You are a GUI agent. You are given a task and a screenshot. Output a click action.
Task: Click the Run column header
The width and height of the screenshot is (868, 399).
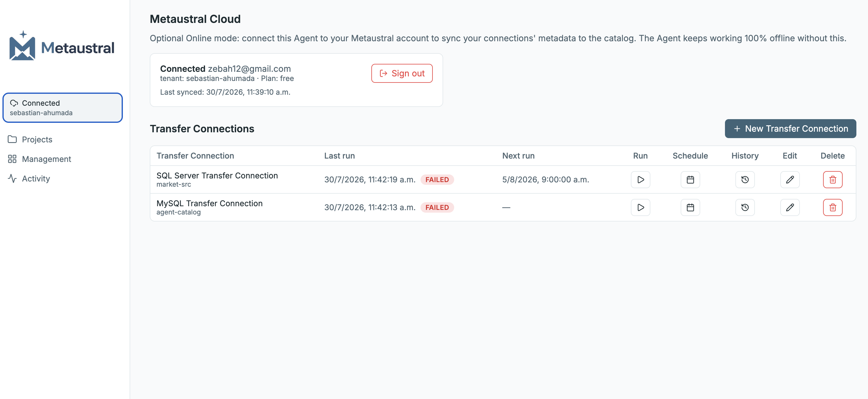[640, 156]
